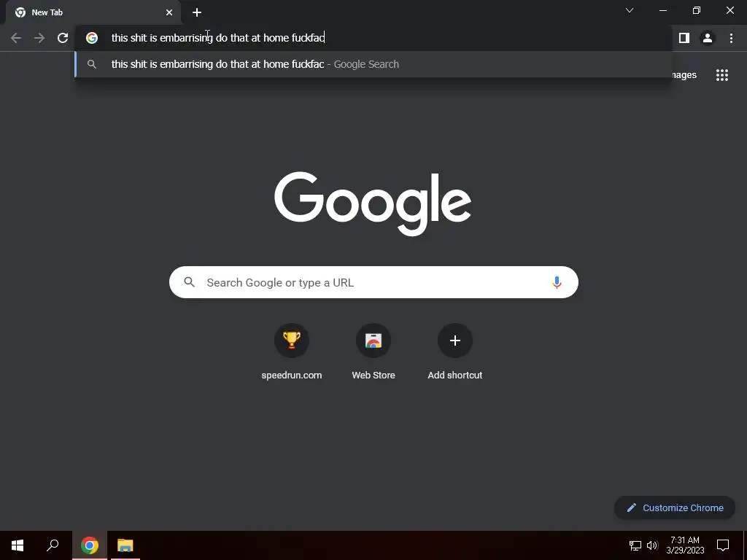Click Chrome in the taskbar
Image resolution: width=747 pixels, height=560 pixels.
[x=90, y=545]
